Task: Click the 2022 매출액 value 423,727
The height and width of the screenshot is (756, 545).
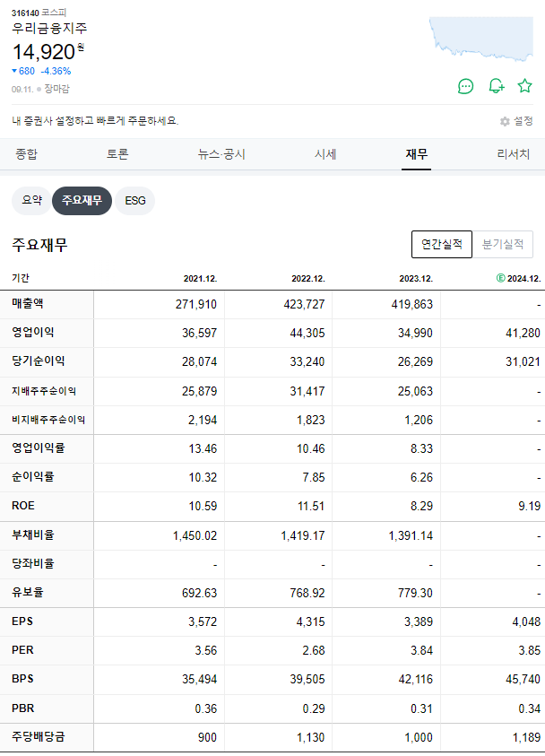Action: pyautogui.click(x=304, y=304)
